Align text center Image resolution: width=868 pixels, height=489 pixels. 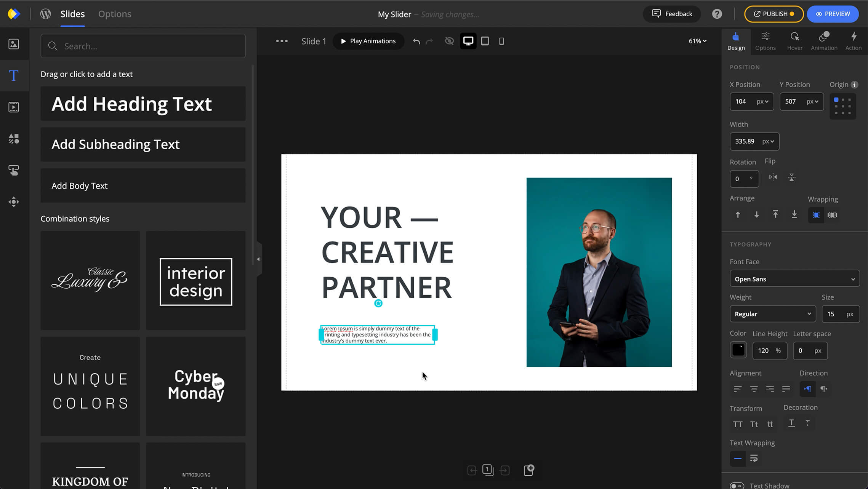click(754, 389)
